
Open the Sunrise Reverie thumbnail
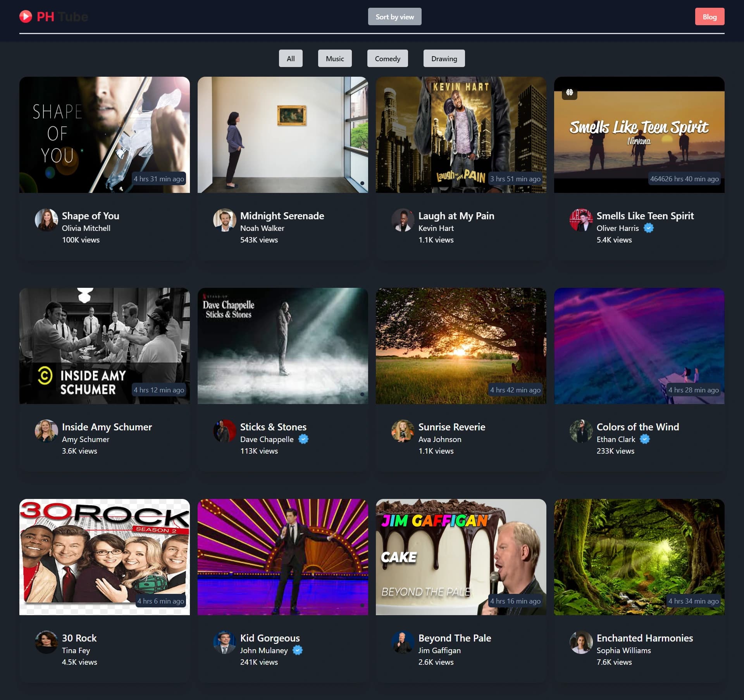[x=461, y=346]
